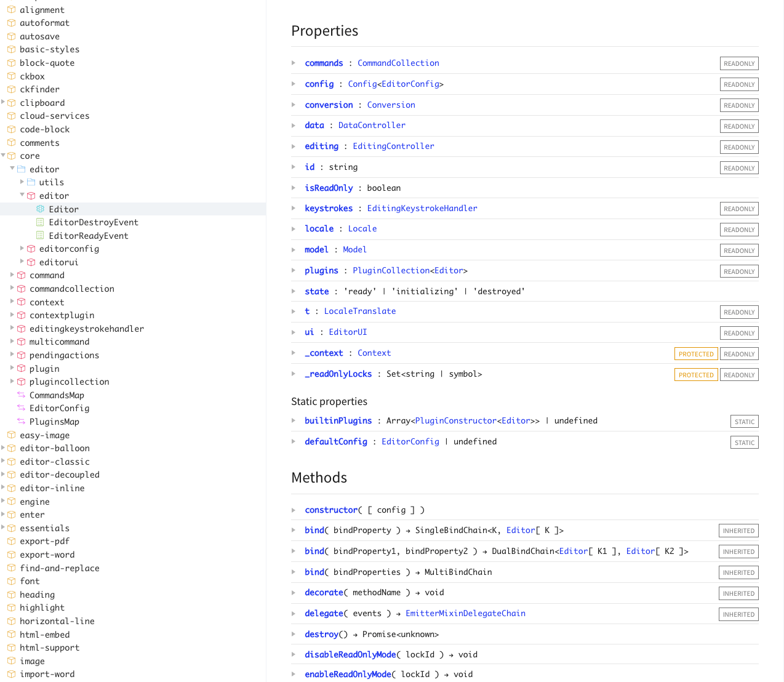Expand the commandcollection module node
Image resolution: width=784 pixels, height=682 pixels.
12,288
